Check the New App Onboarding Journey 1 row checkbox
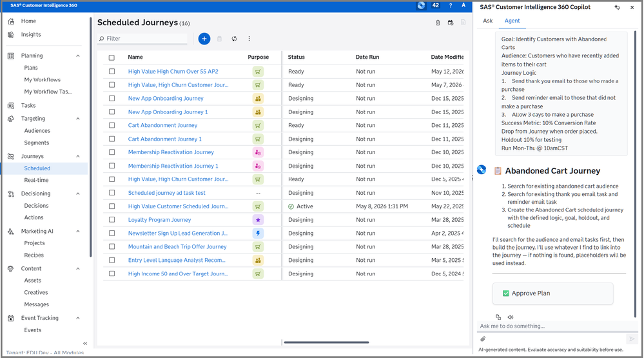 click(x=112, y=112)
